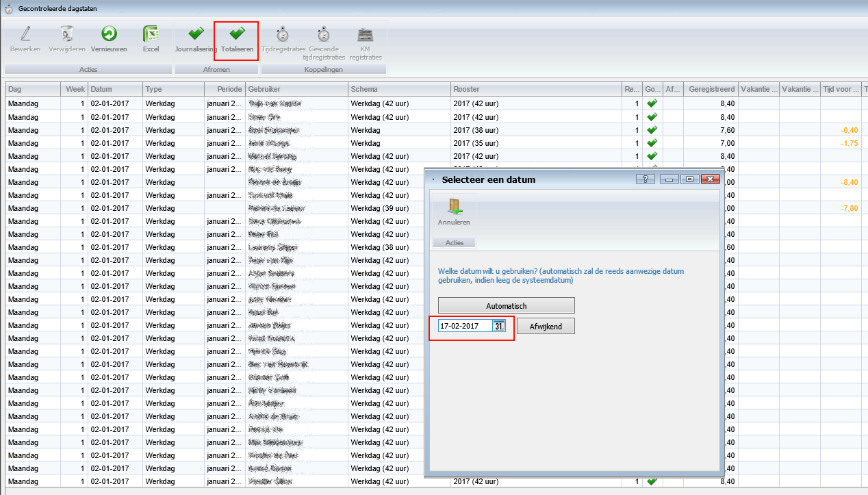Click the help button in dialog title bar

[646, 179]
